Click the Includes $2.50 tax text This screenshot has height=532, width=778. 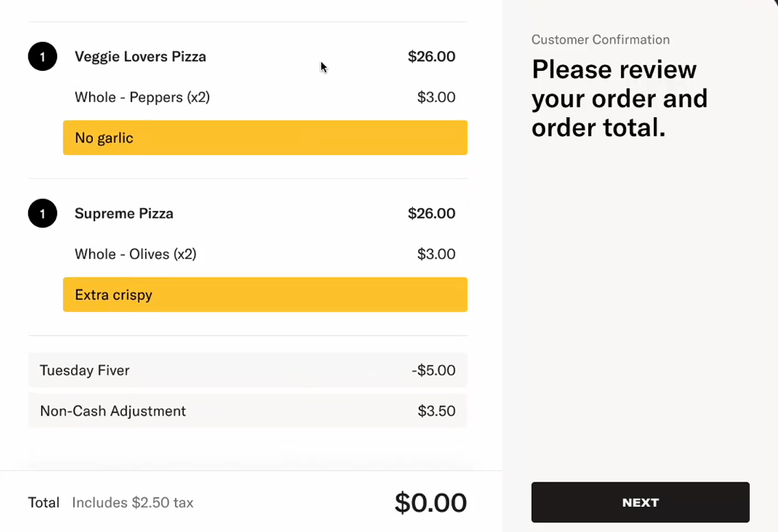point(133,503)
